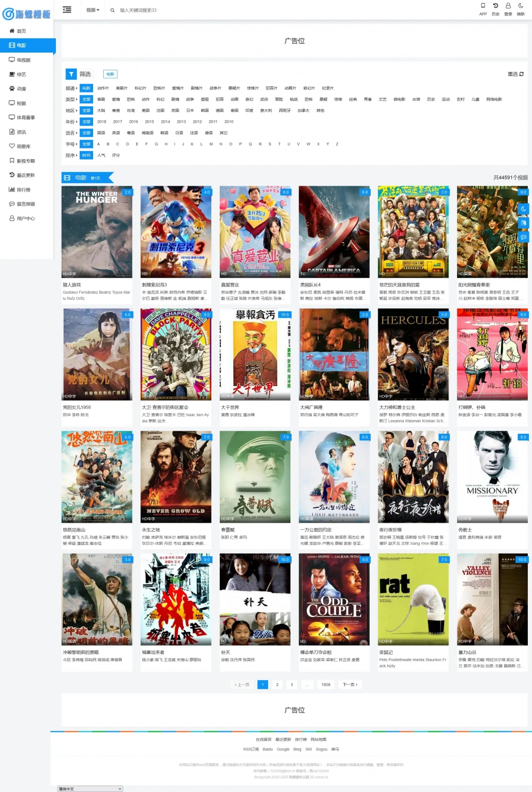The image size is (532, 792).
Task: Sort by 评分 rating
Action: coord(116,155)
